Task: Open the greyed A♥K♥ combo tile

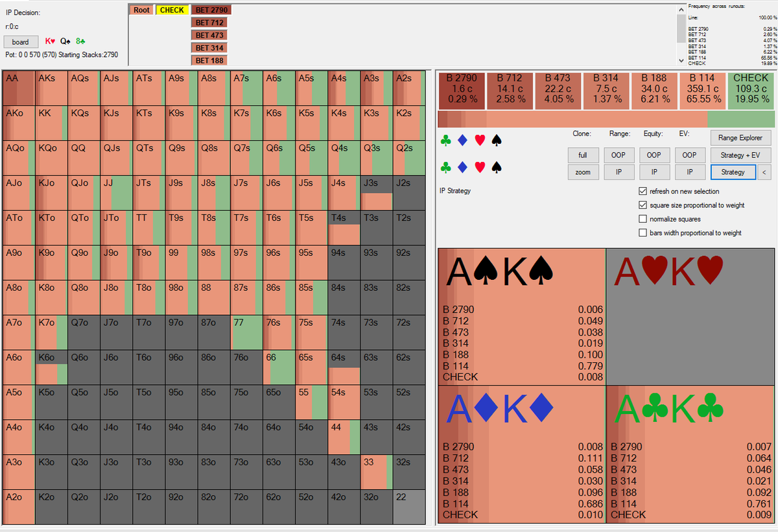Action: 690,317
